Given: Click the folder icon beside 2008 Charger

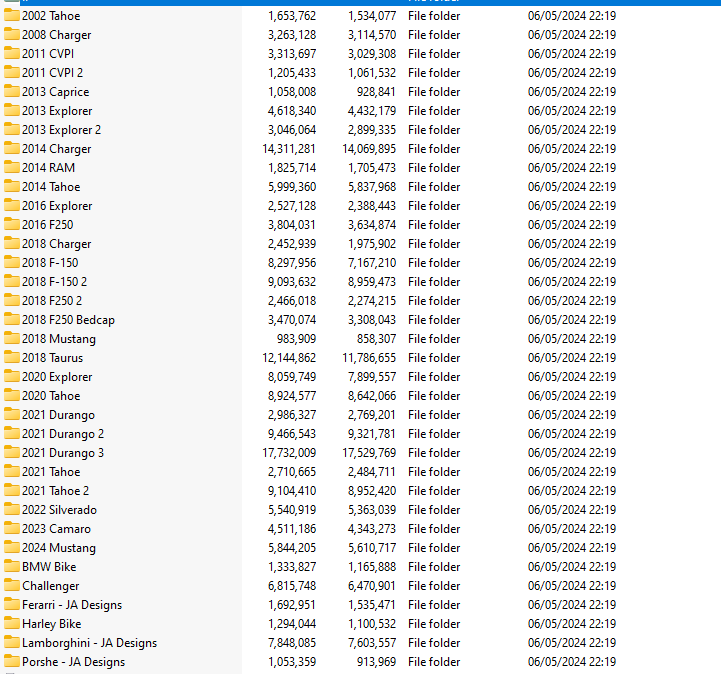Looking at the screenshot, I should tap(11, 34).
